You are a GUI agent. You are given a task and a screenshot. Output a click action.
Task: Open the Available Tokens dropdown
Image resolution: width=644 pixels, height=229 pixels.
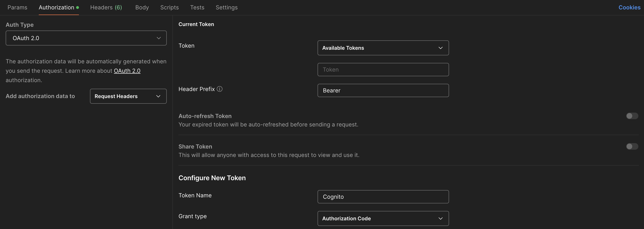pyautogui.click(x=383, y=48)
